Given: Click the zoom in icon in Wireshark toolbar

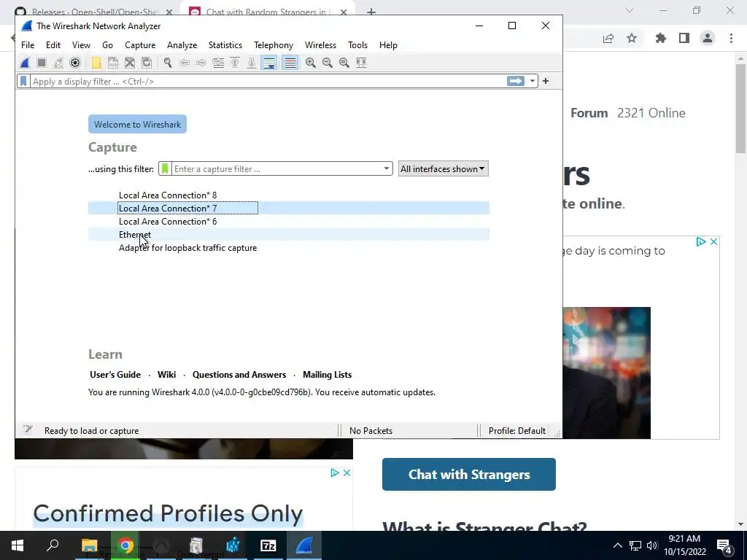Looking at the screenshot, I should pyautogui.click(x=311, y=63).
